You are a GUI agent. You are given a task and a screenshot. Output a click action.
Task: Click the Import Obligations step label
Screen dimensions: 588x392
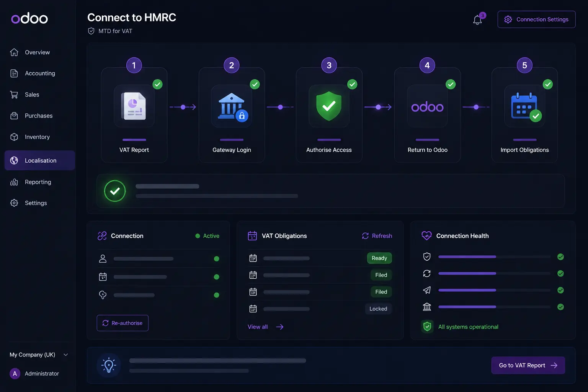point(524,150)
